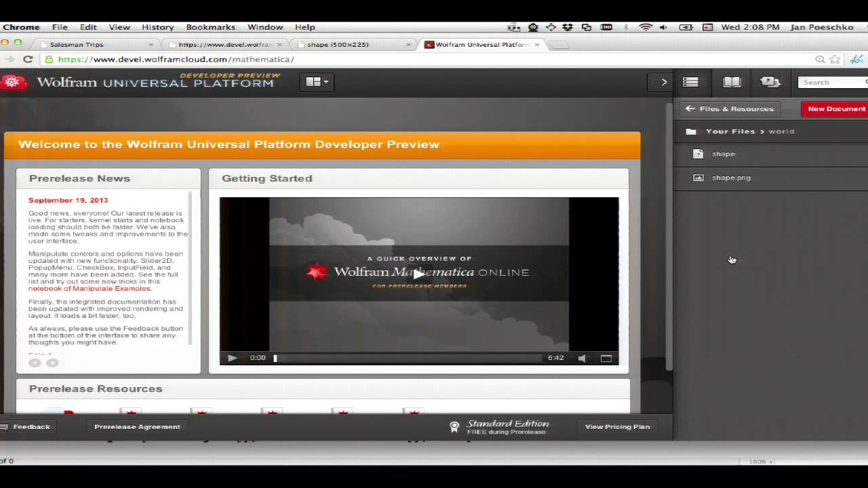This screenshot has height=488, width=868.
Task: Click the Wi-Fi status icon in menu bar
Action: 646,27
